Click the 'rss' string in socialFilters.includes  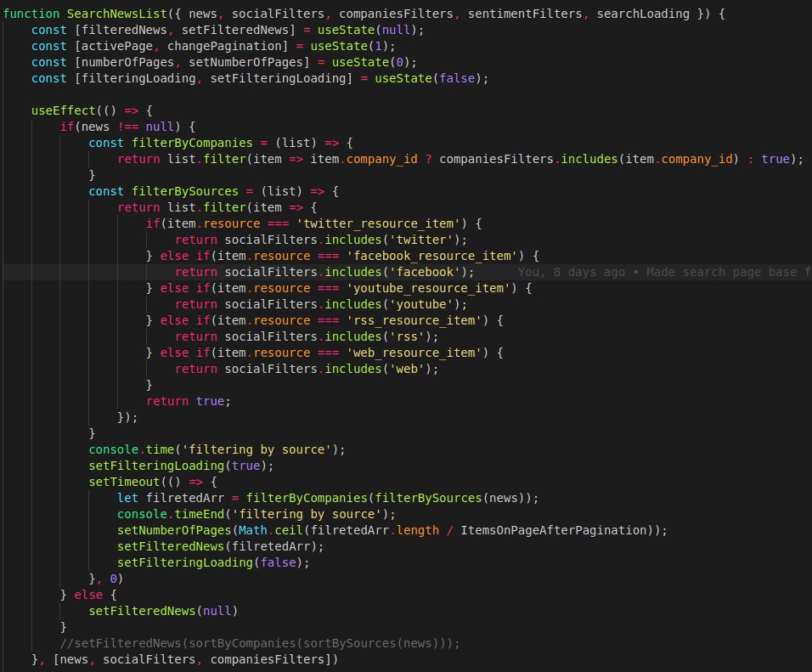click(407, 336)
